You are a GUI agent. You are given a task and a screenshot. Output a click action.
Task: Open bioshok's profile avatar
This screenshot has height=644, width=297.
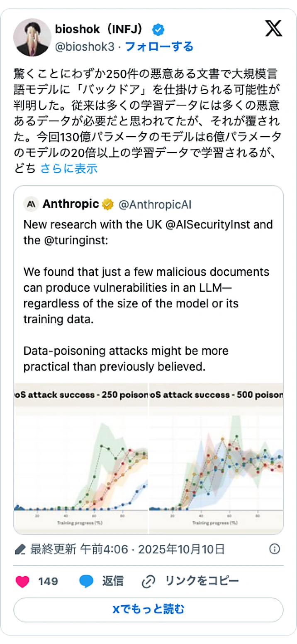(32, 37)
